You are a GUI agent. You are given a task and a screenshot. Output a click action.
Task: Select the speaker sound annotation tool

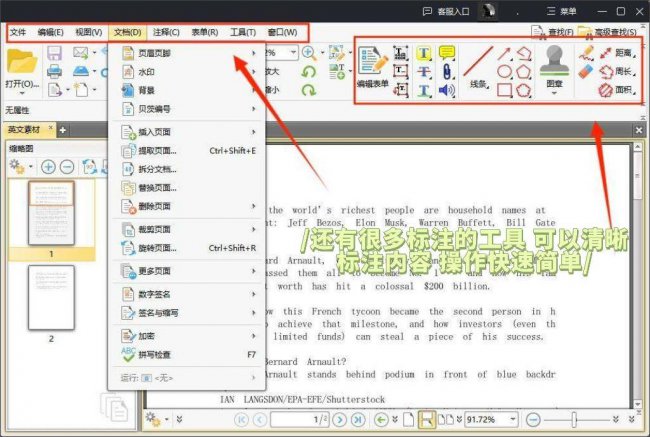click(446, 90)
